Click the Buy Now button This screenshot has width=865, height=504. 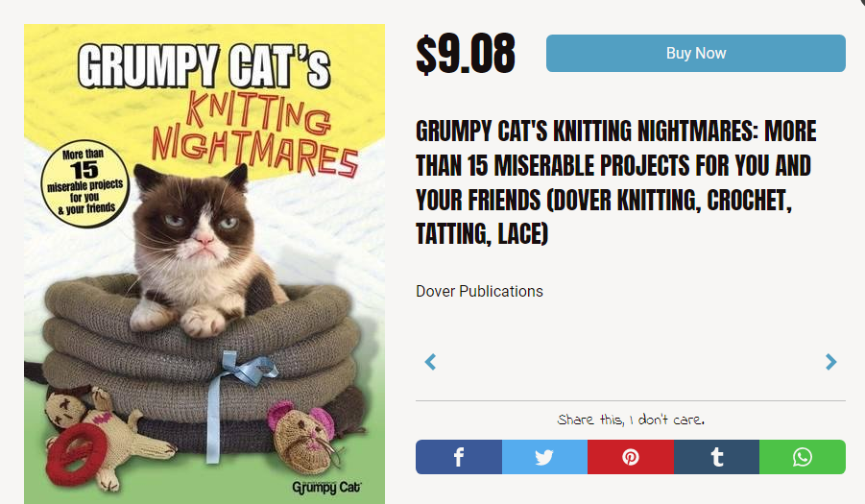(x=695, y=54)
